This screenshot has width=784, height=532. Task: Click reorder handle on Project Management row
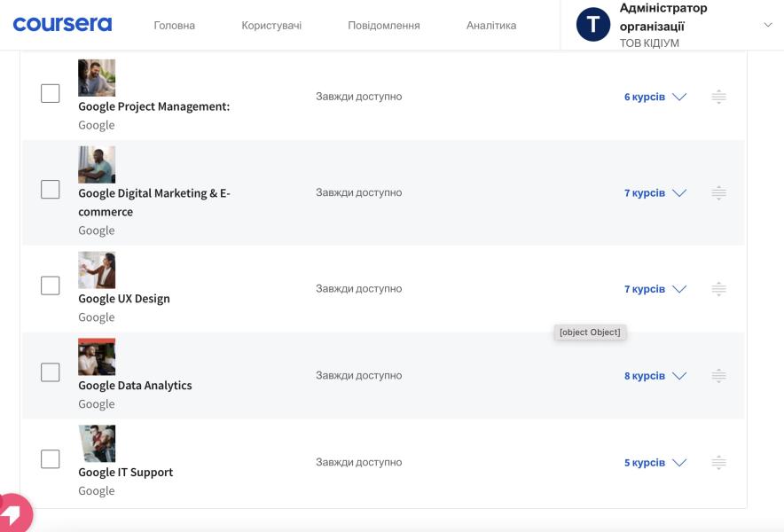(719, 97)
